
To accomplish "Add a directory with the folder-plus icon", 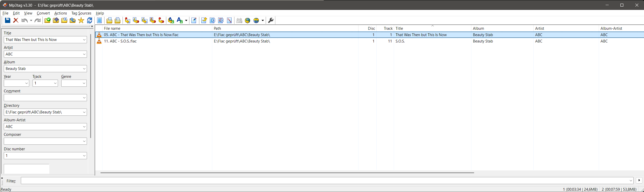I will click(x=56, y=20).
